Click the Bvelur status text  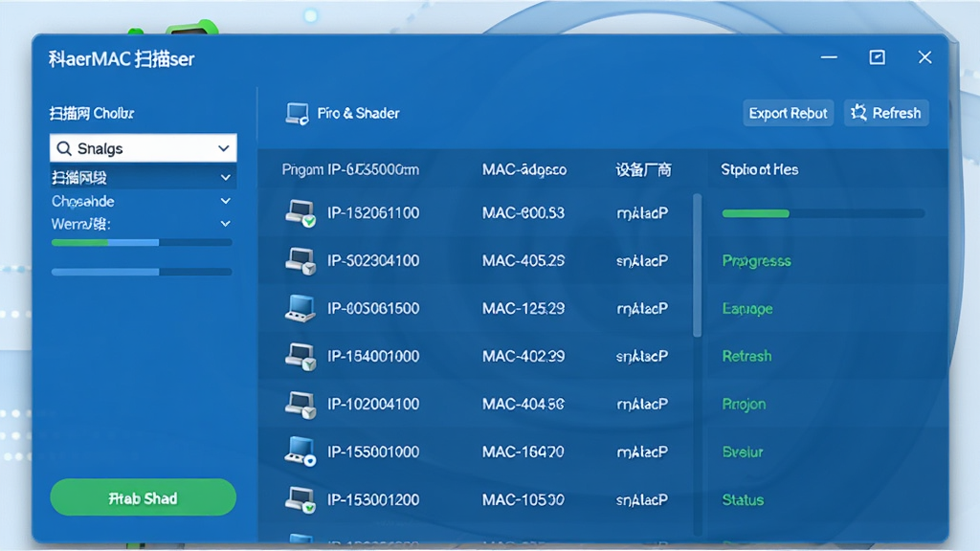tap(743, 452)
